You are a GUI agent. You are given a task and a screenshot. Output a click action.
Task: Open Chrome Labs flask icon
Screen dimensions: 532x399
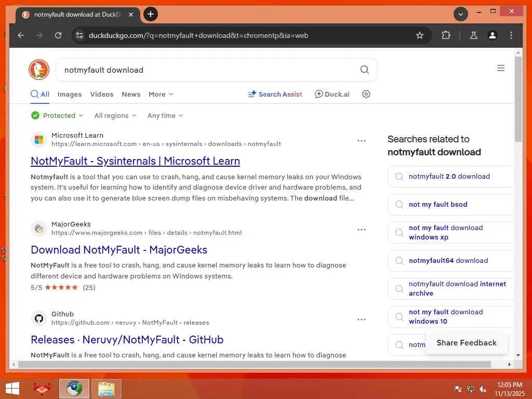474,35
